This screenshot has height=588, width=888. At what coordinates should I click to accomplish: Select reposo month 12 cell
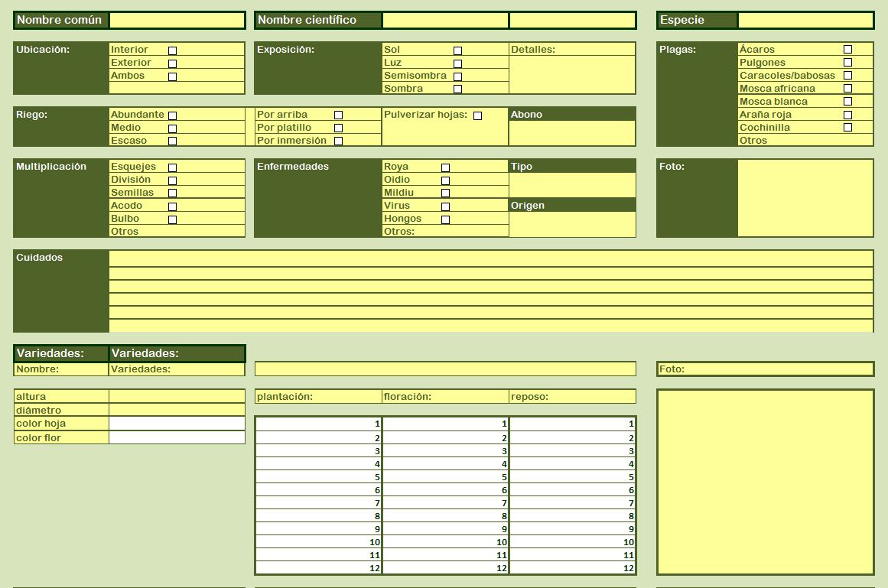573,567
